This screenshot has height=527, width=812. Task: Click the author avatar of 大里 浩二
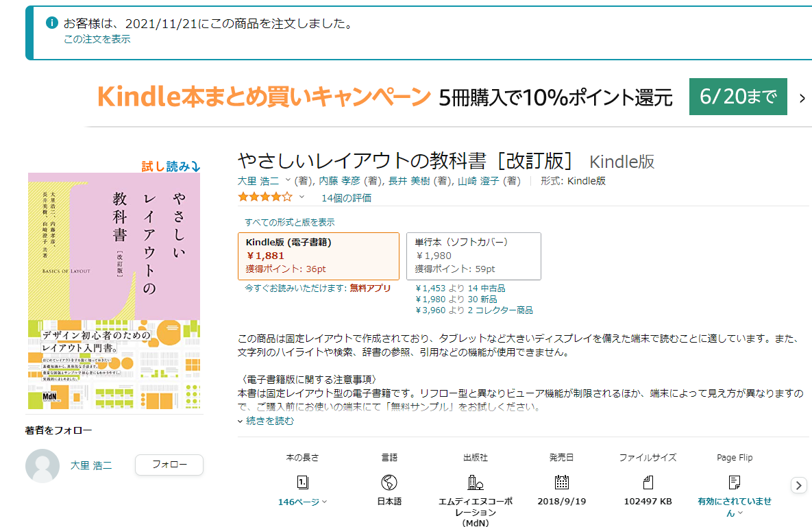(x=42, y=465)
